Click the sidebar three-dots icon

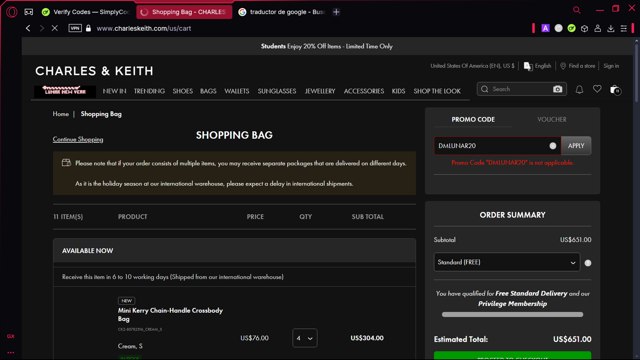11,352
